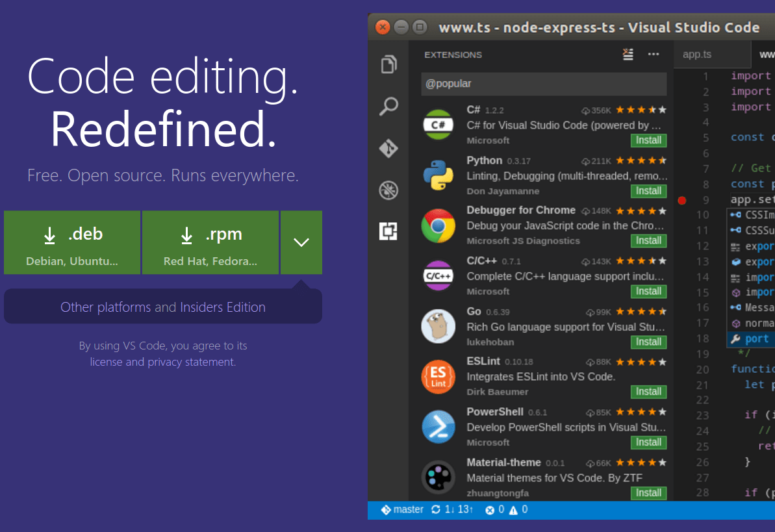Select the C# extension logo

coord(438,125)
